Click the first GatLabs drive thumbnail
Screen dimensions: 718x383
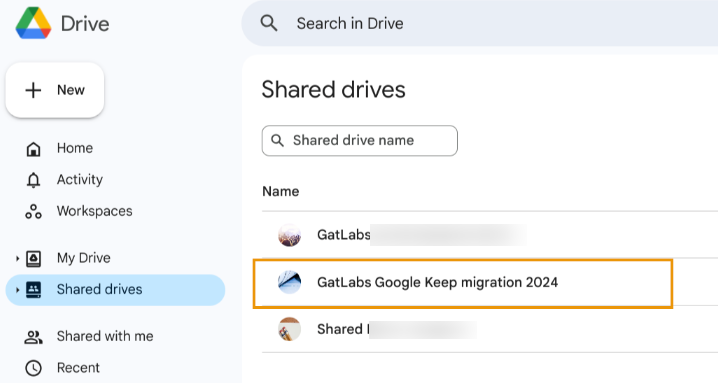coord(289,235)
